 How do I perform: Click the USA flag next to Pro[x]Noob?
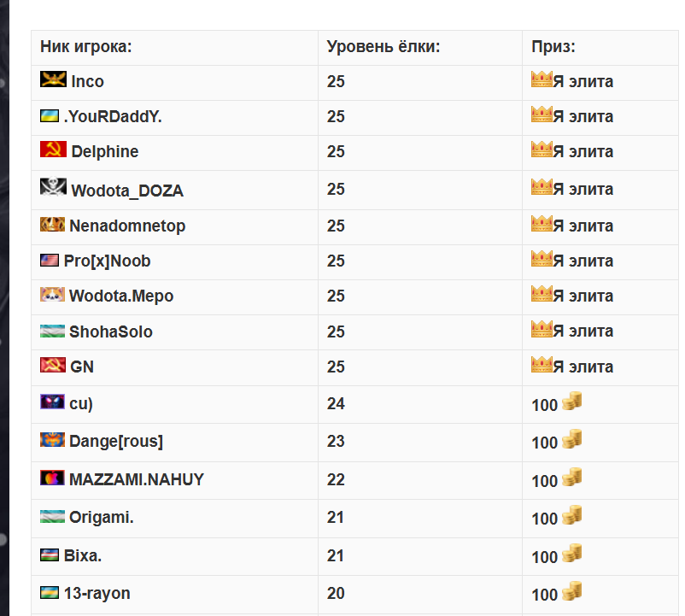click(x=50, y=261)
